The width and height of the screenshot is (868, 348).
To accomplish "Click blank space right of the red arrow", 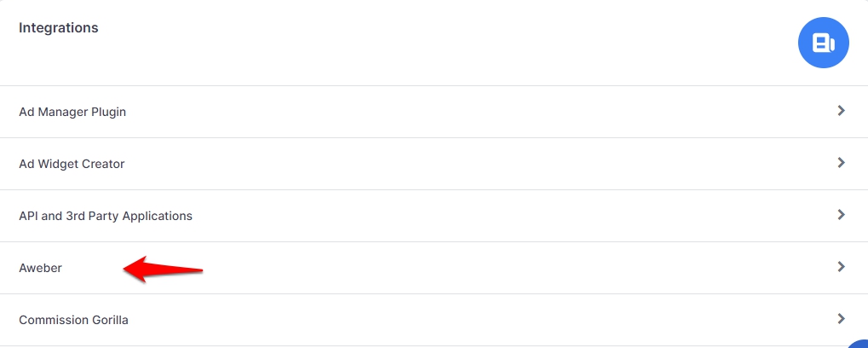I will click(511, 268).
